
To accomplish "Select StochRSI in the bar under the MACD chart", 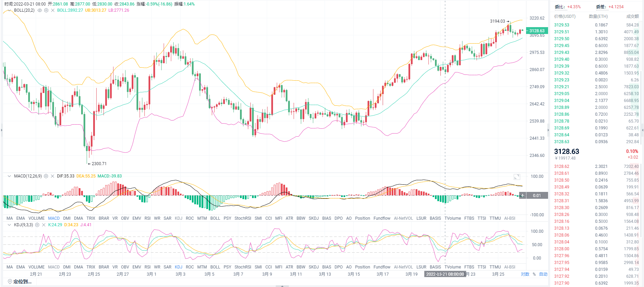I will click(x=243, y=218).
